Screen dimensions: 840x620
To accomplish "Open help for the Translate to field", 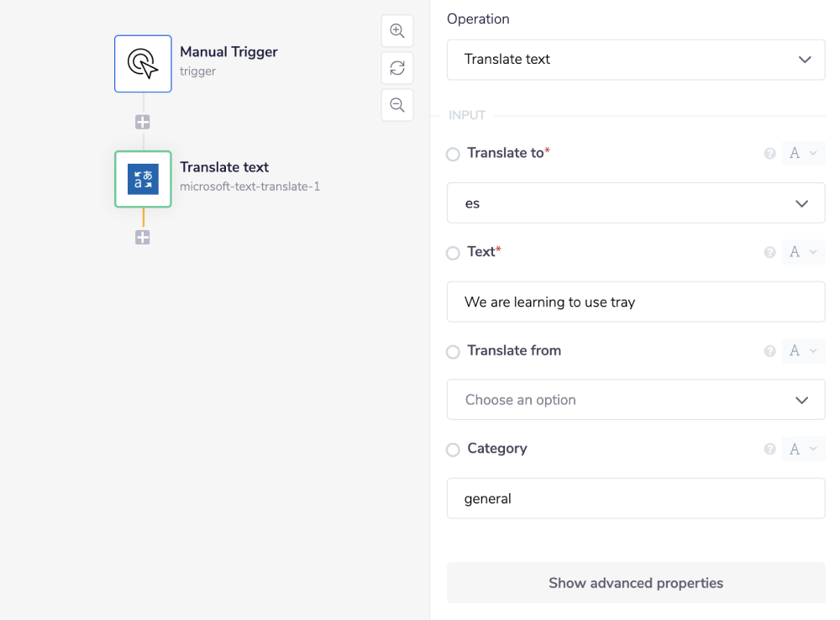I will [x=769, y=154].
